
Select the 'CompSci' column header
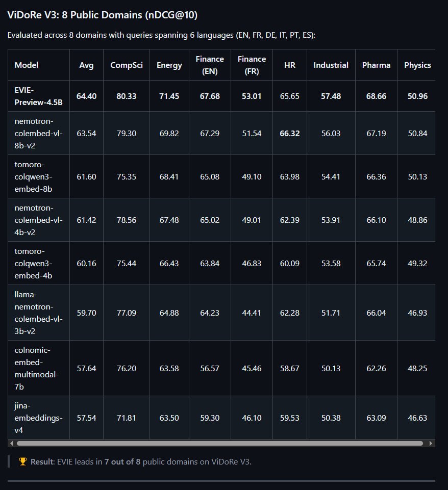[x=127, y=65]
